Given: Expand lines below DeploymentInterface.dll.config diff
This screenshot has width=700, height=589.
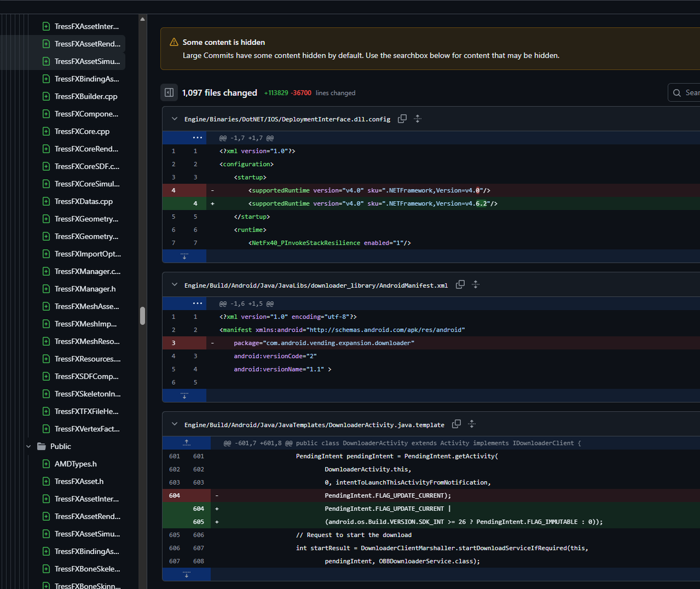Looking at the screenshot, I should (x=184, y=255).
